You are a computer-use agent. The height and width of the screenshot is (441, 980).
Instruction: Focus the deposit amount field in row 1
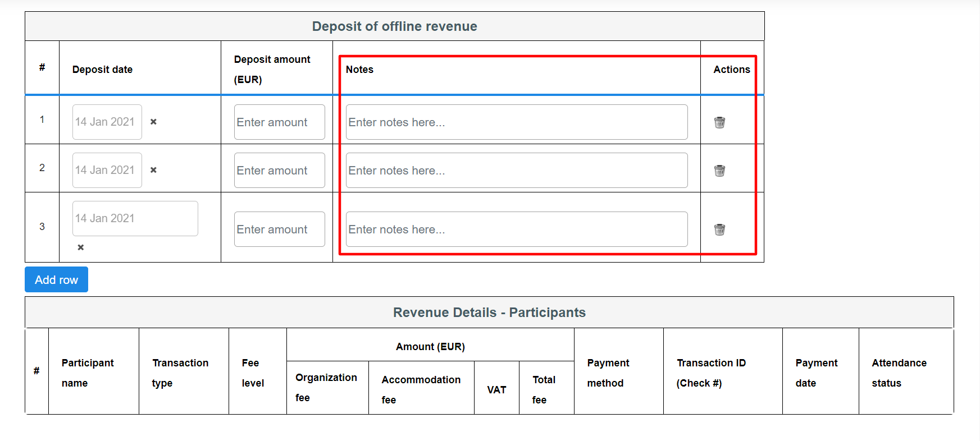[x=280, y=122]
